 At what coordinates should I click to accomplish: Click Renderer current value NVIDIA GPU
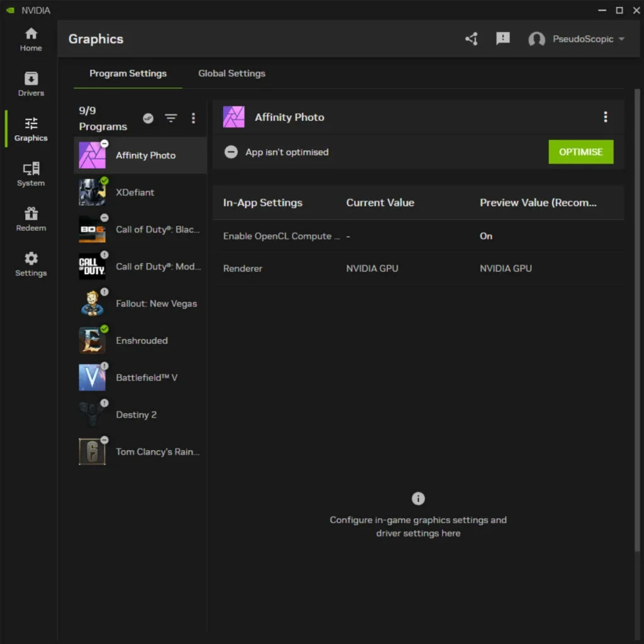pyautogui.click(x=372, y=268)
